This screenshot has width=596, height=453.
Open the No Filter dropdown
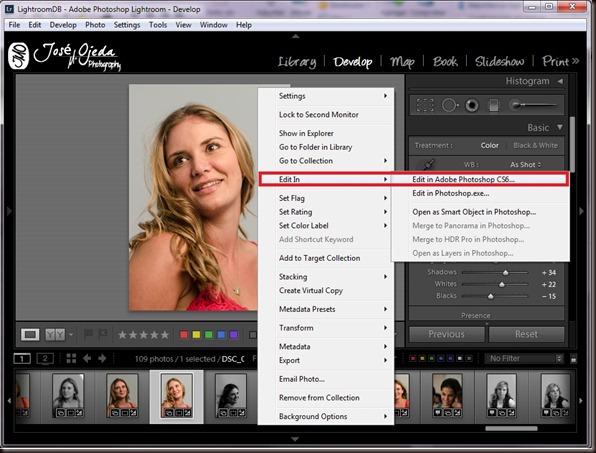point(524,358)
